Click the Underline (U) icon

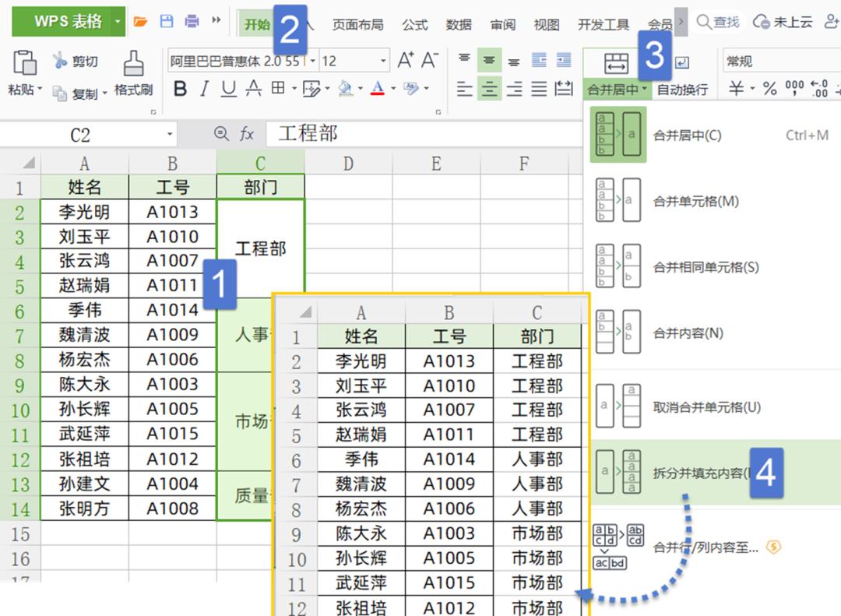click(x=229, y=89)
